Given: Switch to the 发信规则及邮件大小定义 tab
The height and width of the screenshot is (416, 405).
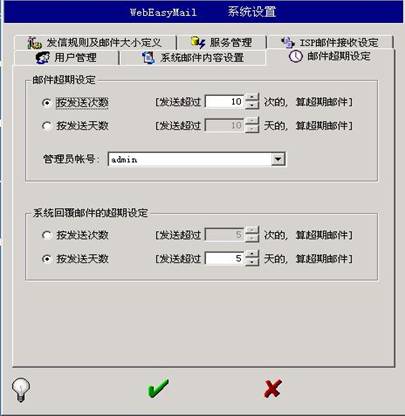Looking at the screenshot, I should coord(95,43).
